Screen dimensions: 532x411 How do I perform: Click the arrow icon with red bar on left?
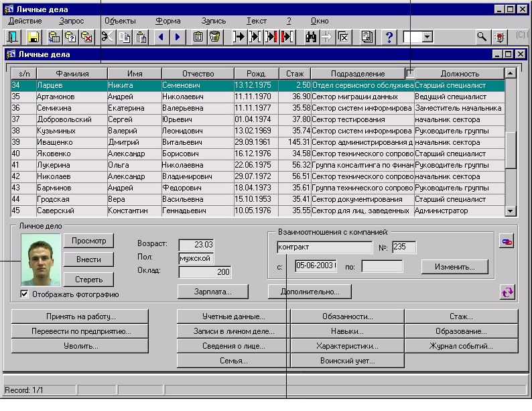[x=287, y=37]
